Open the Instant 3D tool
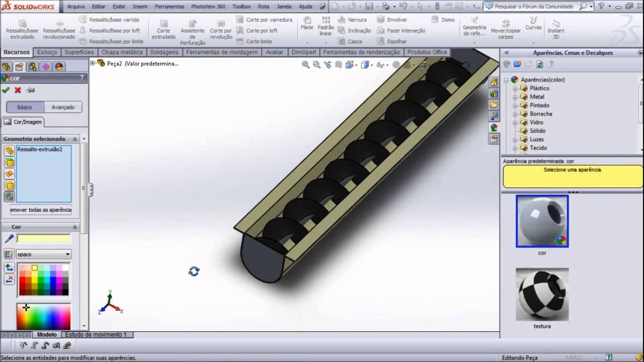The width and height of the screenshot is (644, 362). tap(556, 30)
